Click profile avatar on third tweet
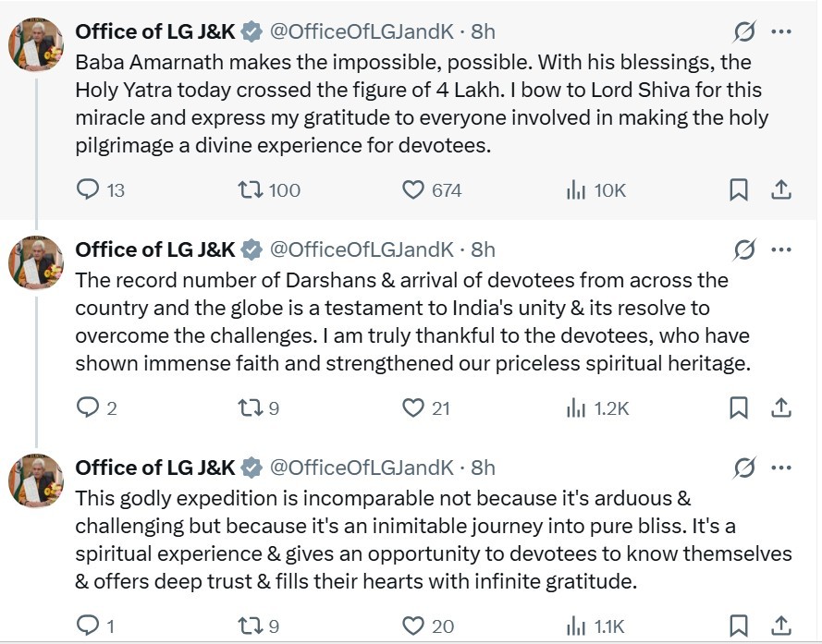Screen dimensions: 822x644 [36, 480]
